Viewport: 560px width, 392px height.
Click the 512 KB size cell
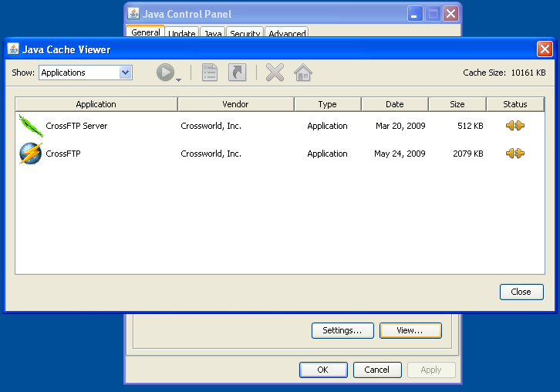pyautogui.click(x=470, y=126)
